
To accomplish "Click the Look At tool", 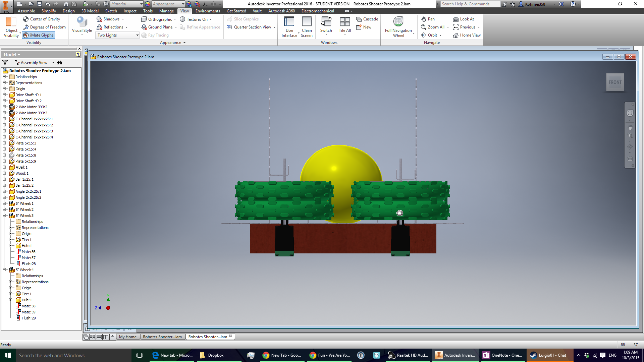I will point(464,19).
